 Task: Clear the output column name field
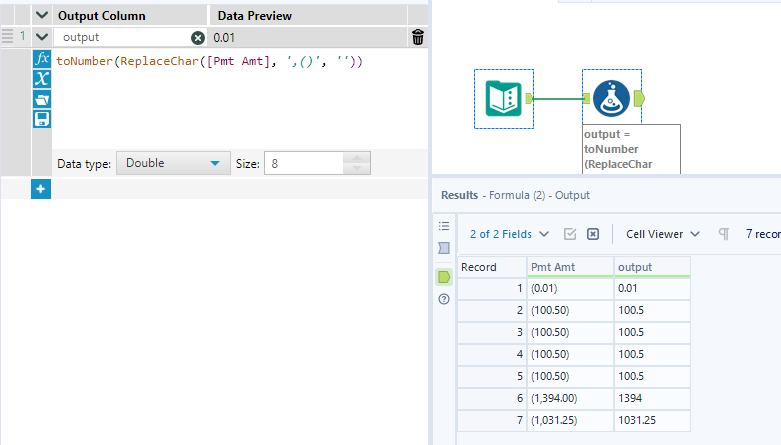point(198,38)
